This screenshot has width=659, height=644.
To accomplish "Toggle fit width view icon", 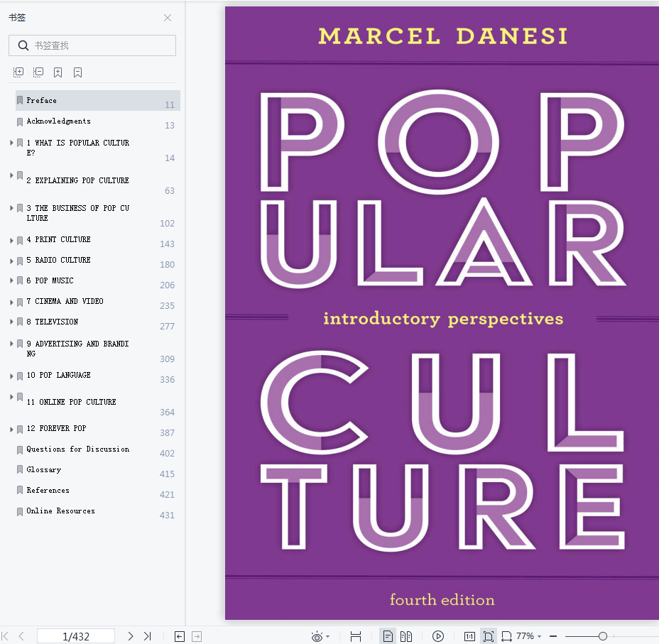I will (x=356, y=636).
